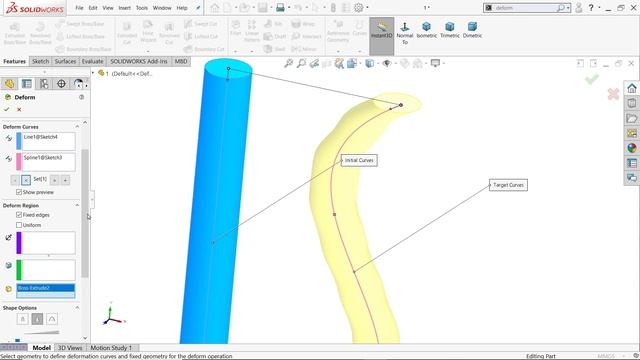
Task: Open the Appearances color ball task pane icon
Action: coord(632,148)
